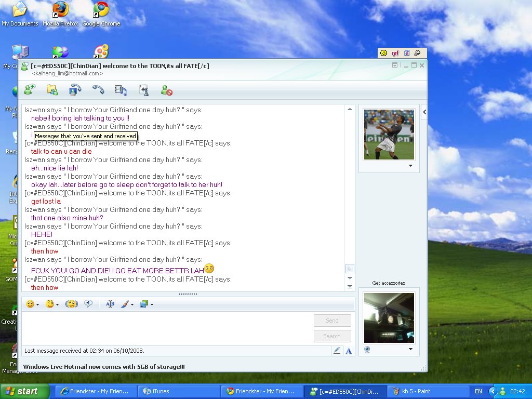This screenshot has width=532, height=399.
Task: Record a voice clip
Action: coord(88,303)
